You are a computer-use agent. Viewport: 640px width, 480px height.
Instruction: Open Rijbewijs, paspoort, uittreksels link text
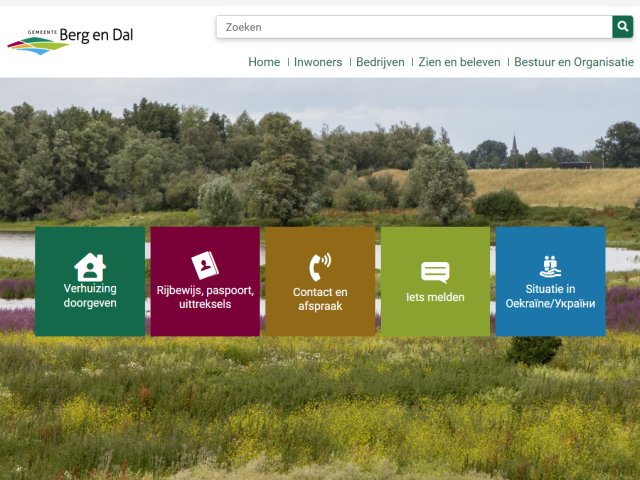tap(205, 297)
